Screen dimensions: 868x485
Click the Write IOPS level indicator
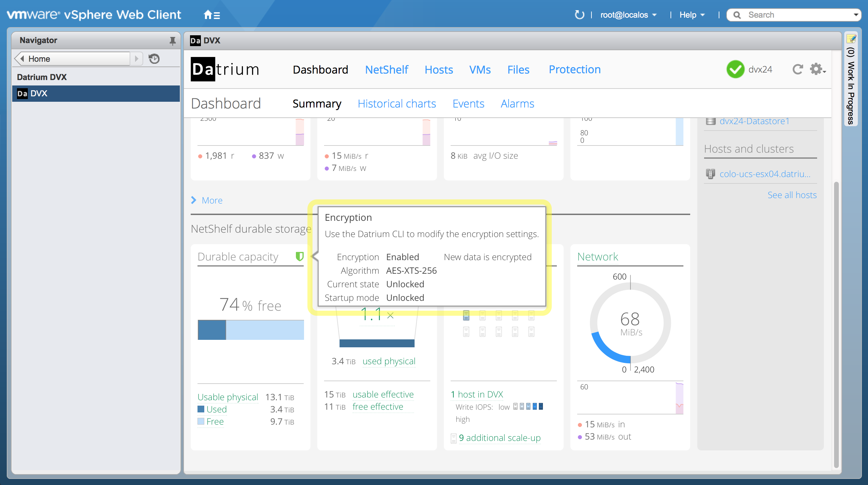(x=528, y=406)
